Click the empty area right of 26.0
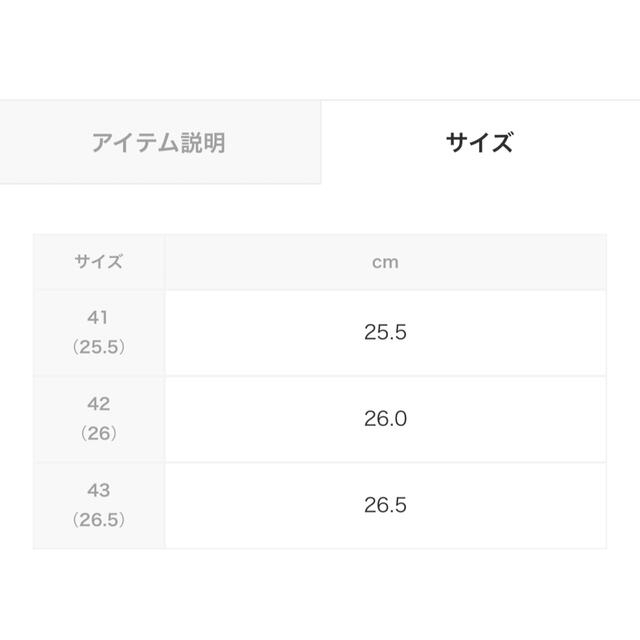Screen dimensions: 640x640 click(506, 419)
